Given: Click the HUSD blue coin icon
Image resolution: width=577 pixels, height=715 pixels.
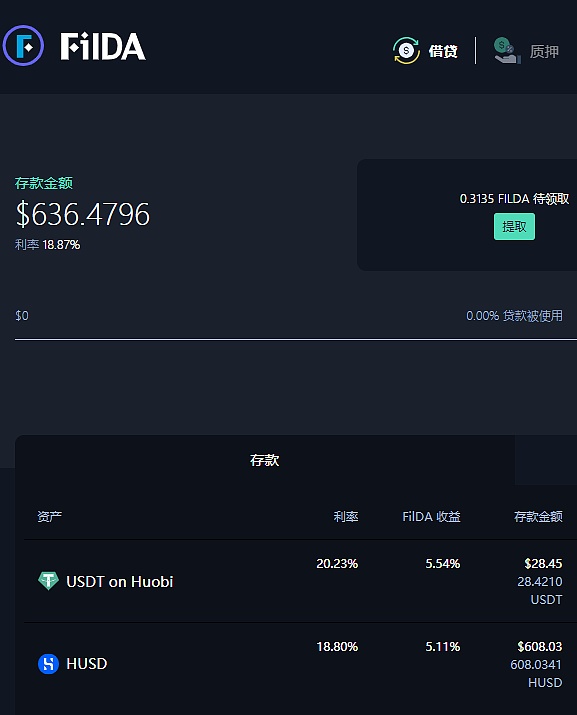Looking at the screenshot, I should point(48,663).
